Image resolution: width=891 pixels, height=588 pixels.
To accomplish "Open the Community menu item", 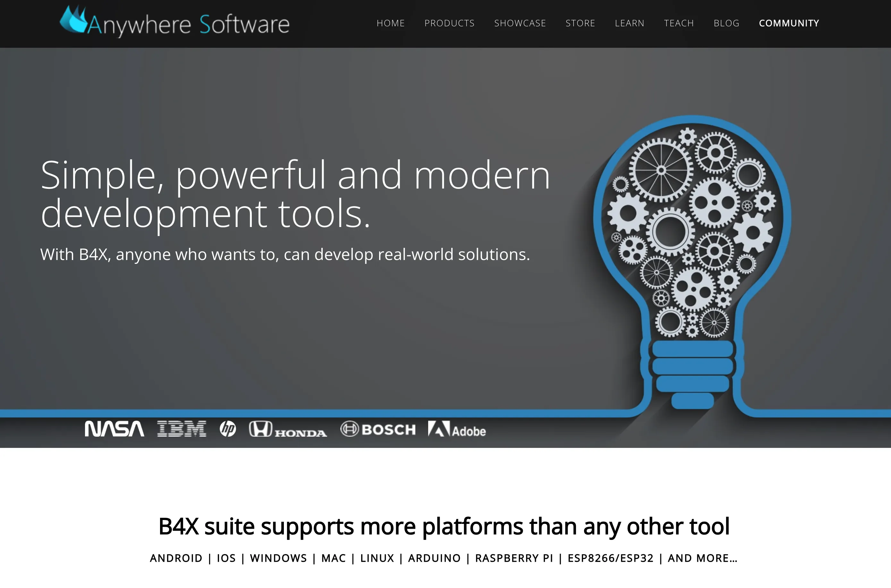I will [789, 23].
